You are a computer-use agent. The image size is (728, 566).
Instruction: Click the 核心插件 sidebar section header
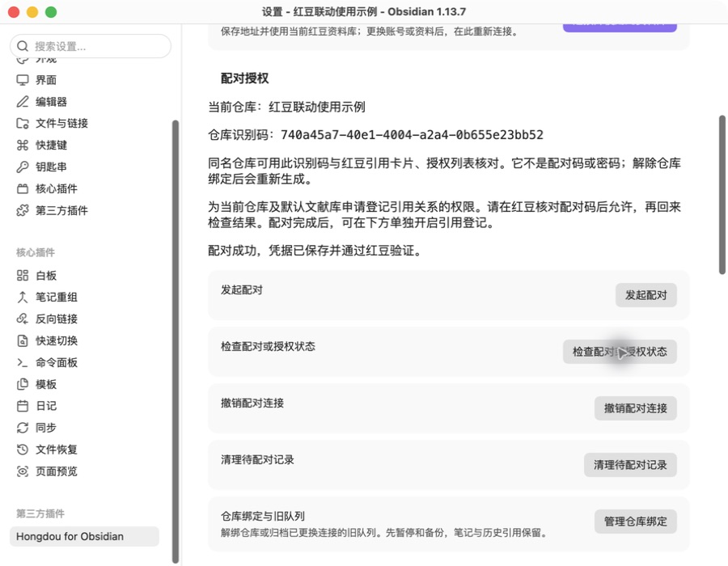[36, 252]
